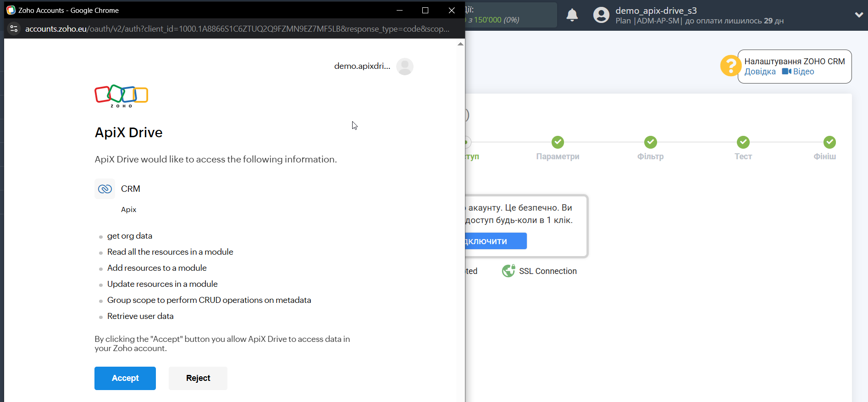Screen dimensions: 868x402
Task: Close the Zoho Accounts popup window
Action: point(452,10)
